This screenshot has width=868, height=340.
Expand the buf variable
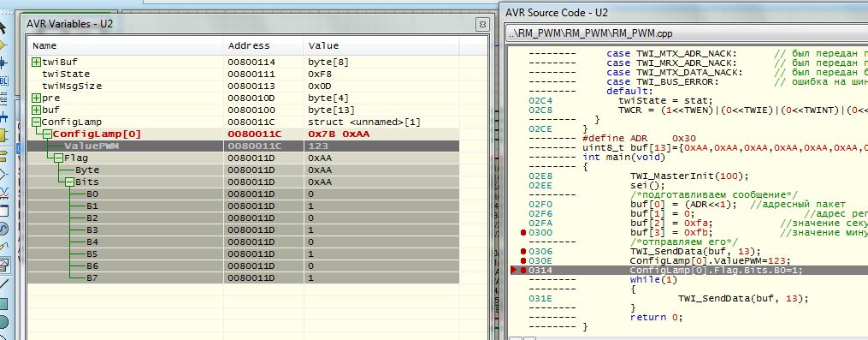pyautogui.click(x=36, y=110)
